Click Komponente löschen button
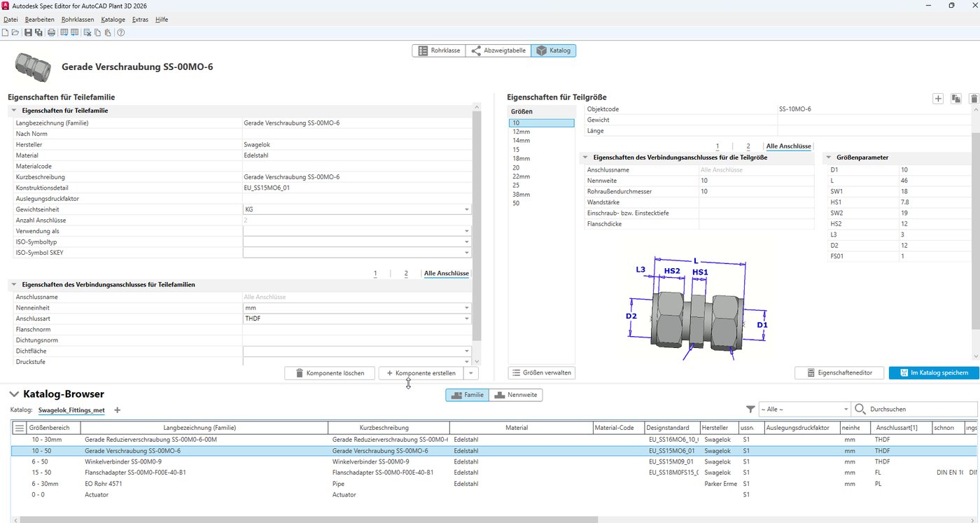The image size is (980, 523). pyautogui.click(x=330, y=373)
